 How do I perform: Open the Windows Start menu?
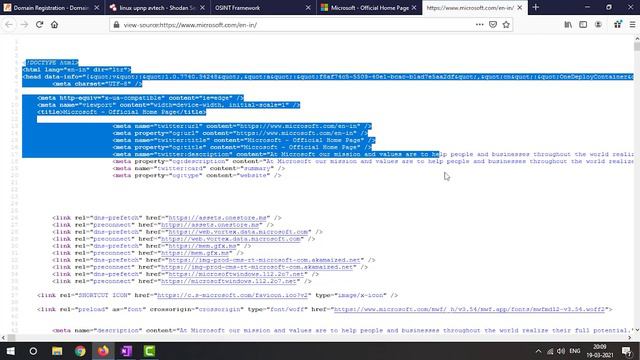pyautogui.click(x=11, y=351)
